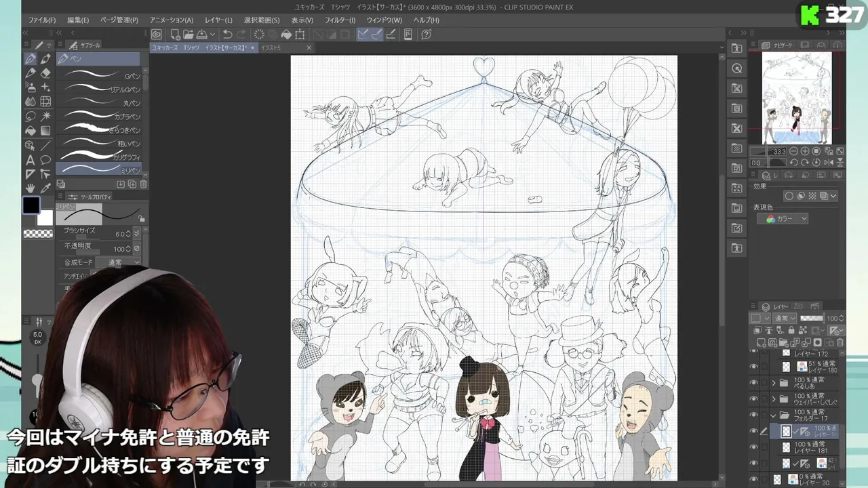The width and height of the screenshot is (868, 488).
Task: Select the Balloon tool
Action: 45,160
